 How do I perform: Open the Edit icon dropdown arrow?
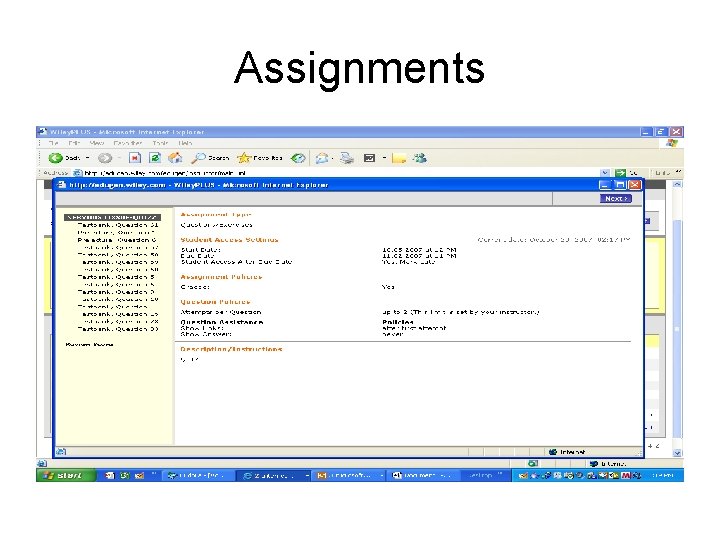pos(384,158)
